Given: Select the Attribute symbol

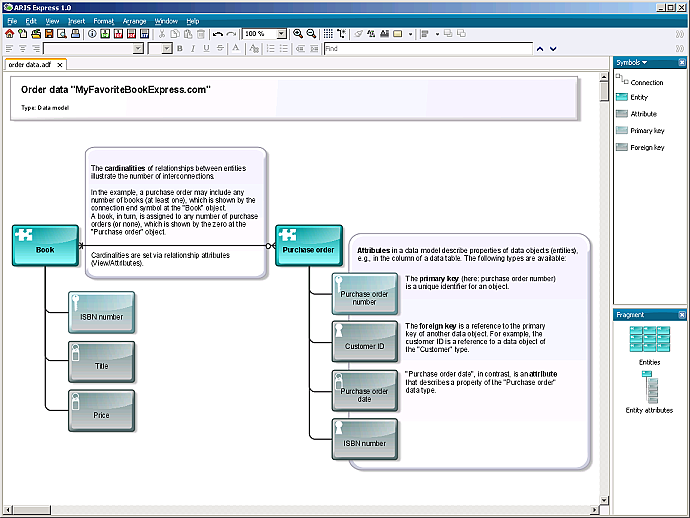Looking at the screenshot, I should (636, 114).
